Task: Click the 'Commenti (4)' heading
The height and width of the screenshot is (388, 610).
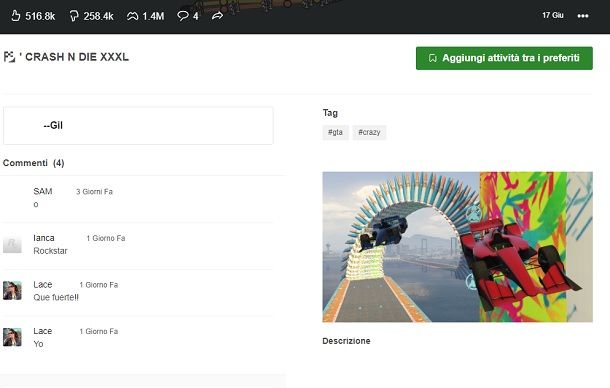Action: pos(33,163)
